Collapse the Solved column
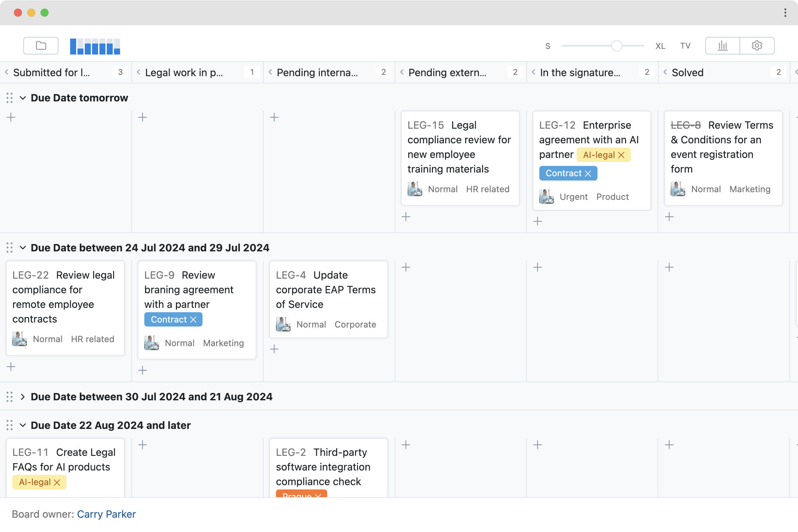The image size is (798, 532). (665, 72)
